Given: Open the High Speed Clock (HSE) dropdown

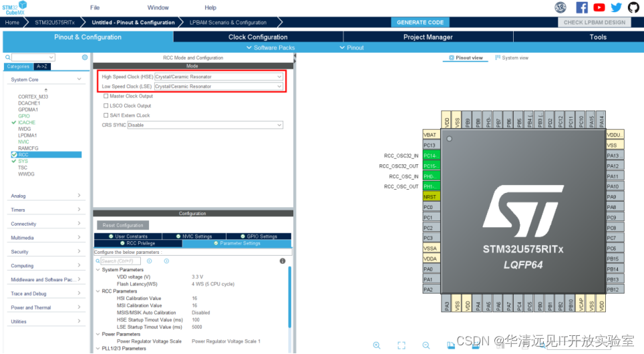Looking at the screenshot, I should tap(218, 77).
